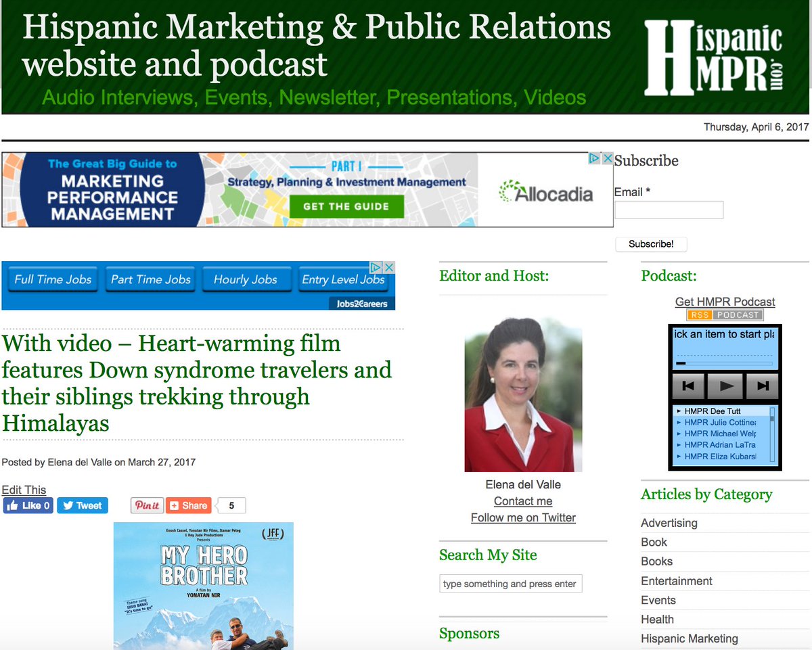
Task: Open the My Hero Brother poster image
Action: [x=204, y=586]
